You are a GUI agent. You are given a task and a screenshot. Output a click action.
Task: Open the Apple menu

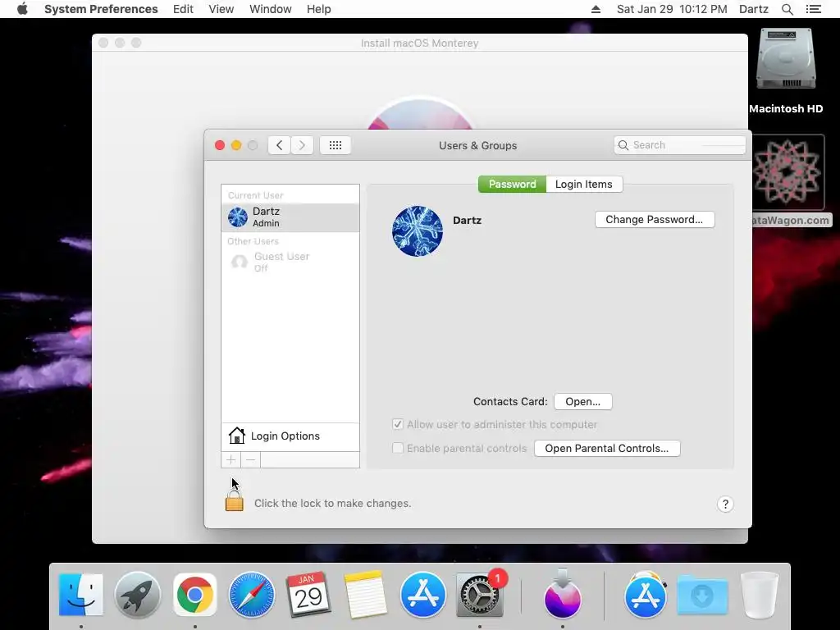coord(22,9)
